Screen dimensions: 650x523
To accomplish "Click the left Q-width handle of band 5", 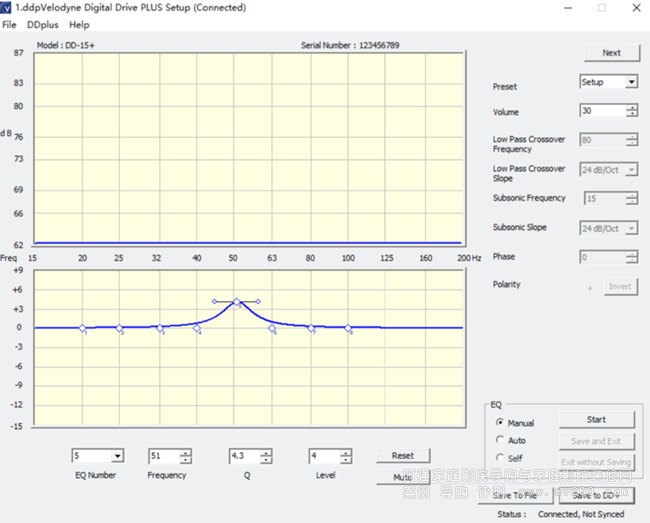I will point(214,301).
